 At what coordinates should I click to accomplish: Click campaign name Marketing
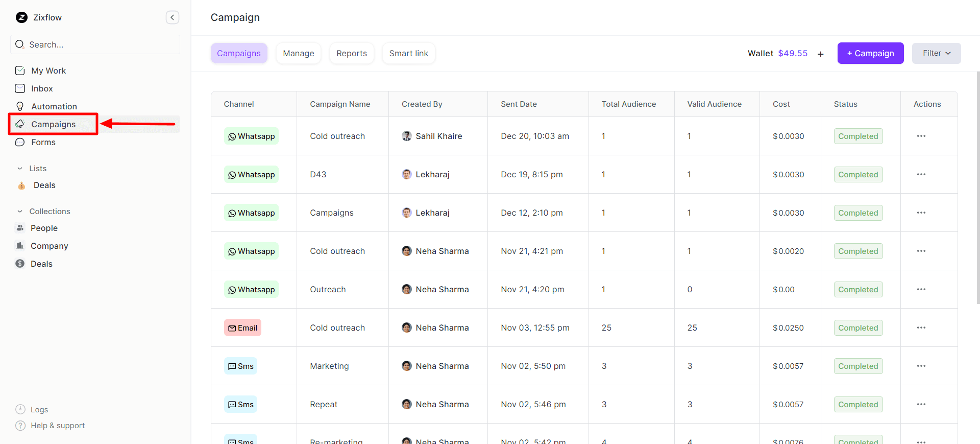[329, 366]
